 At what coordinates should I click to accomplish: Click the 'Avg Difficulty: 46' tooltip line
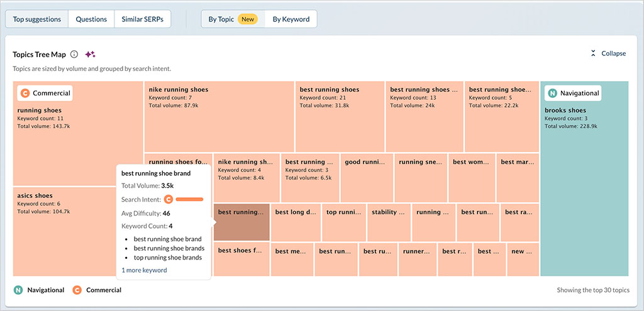tap(146, 214)
